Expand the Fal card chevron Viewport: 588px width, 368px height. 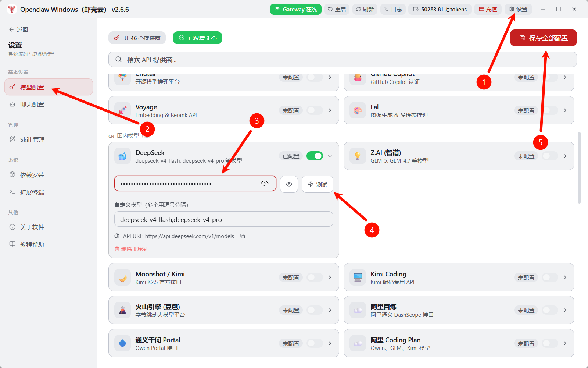[565, 110]
